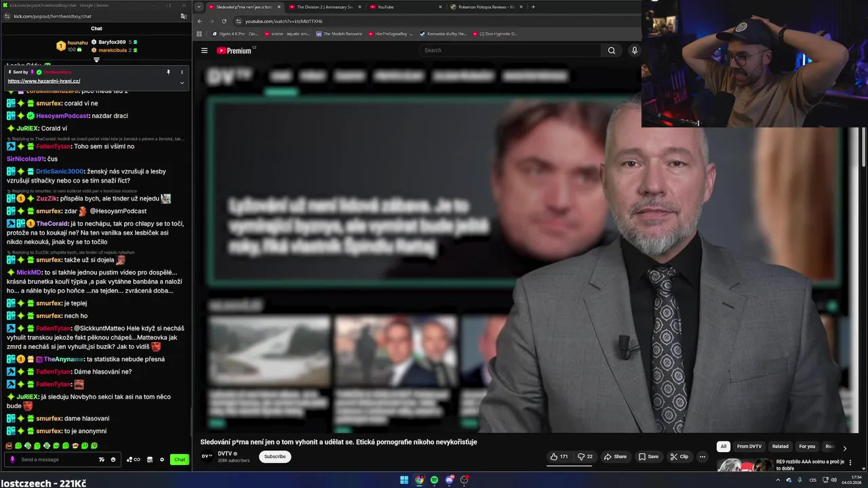Open the volume tray icon
Screen dimensions: 868x488
tap(833, 480)
